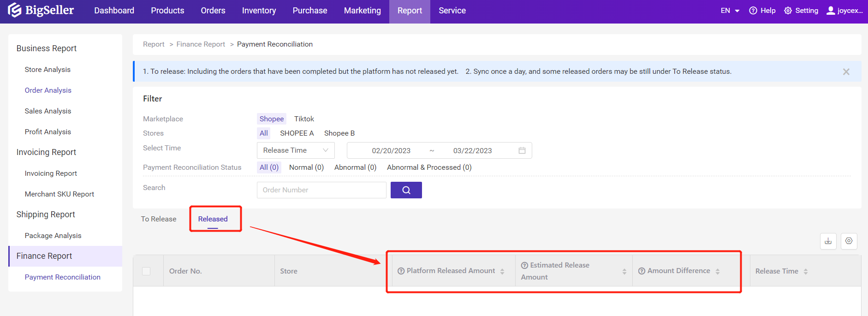Screen dimensions: 868x316
Task: Click the Order Number search field
Action: click(x=321, y=190)
